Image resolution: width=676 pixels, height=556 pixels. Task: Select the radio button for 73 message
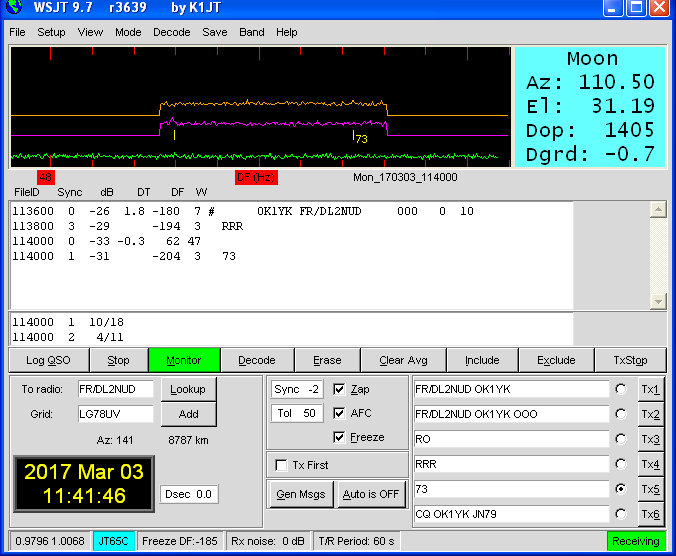[620, 489]
